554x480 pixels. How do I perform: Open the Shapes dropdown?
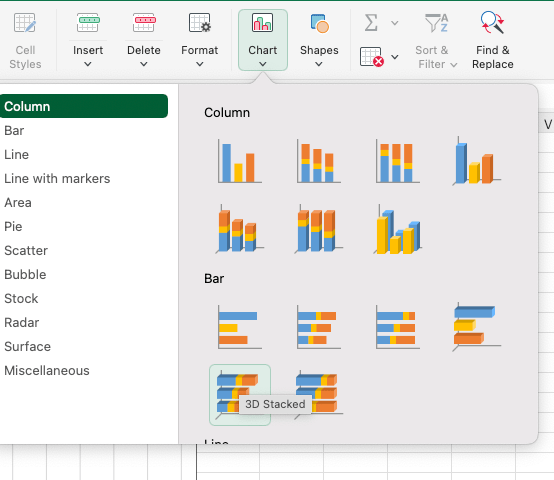tap(319, 40)
